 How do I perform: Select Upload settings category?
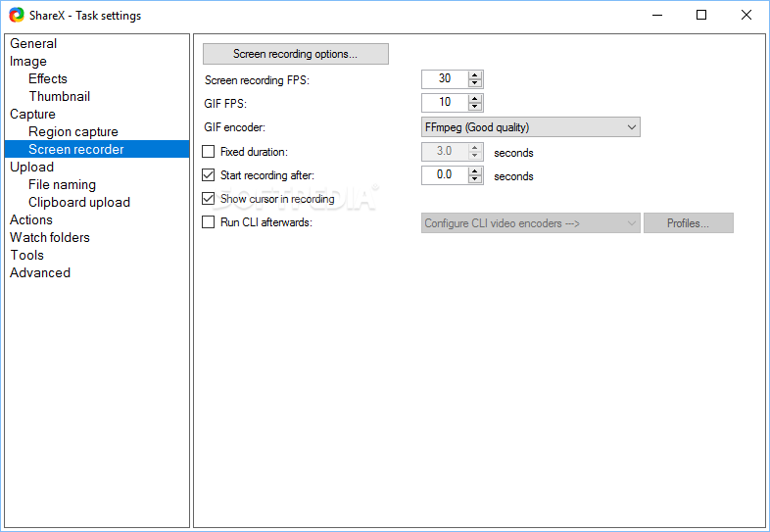coord(31,167)
